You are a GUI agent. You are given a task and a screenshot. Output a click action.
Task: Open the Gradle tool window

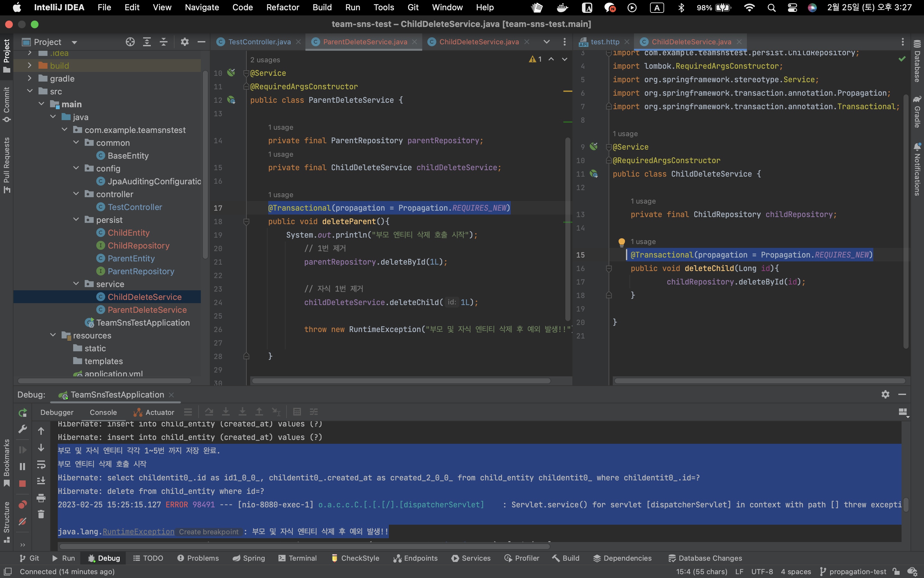tap(917, 112)
